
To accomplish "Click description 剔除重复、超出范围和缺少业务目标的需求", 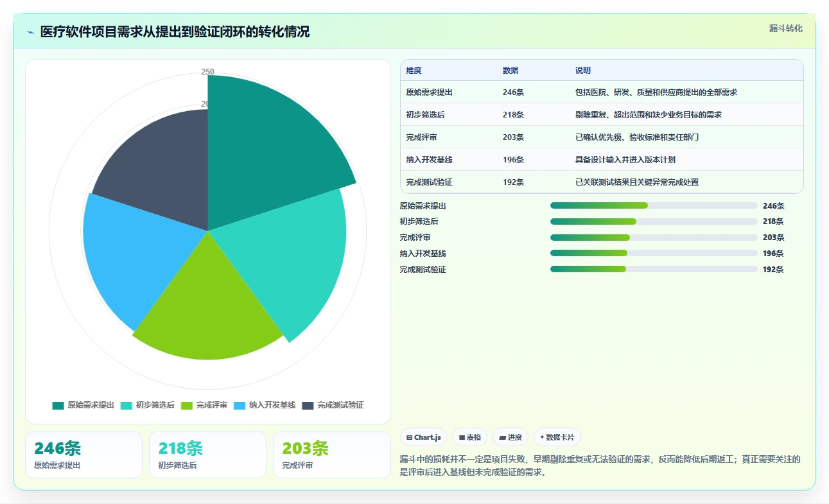I will click(x=649, y=115).
